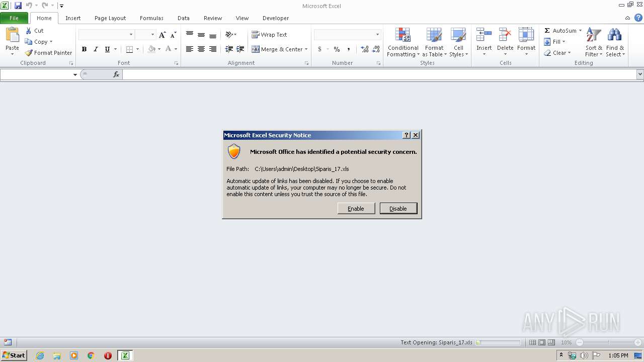Screen dimensions: 644x362
Task: Increase indent in Alignment group
Action: coord(240,49)
